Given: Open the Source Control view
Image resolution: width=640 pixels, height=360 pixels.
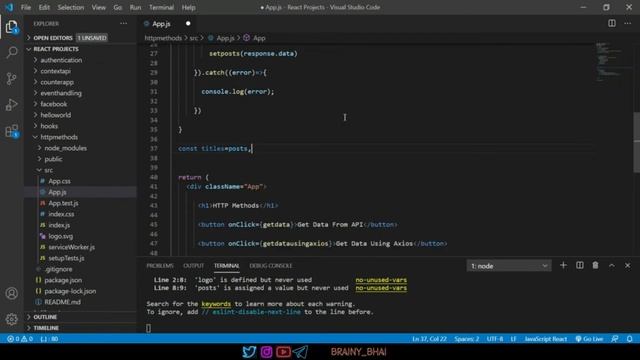Looking at the screenshot, I should coord(11,78).
